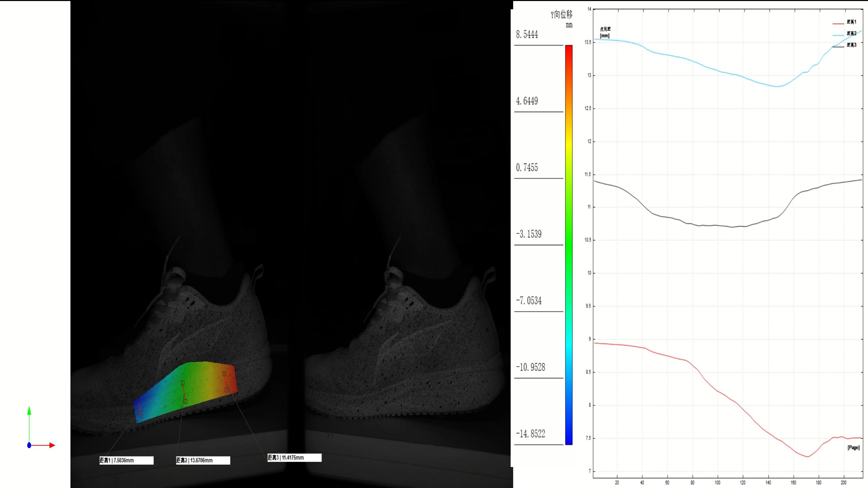Click the rainbow displacement color bar
Screen dimensions: 868x488
point(569,244)
